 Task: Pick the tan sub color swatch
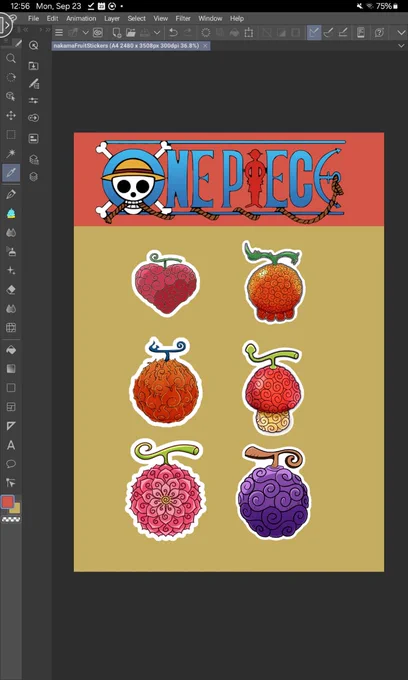pos(16,509)
